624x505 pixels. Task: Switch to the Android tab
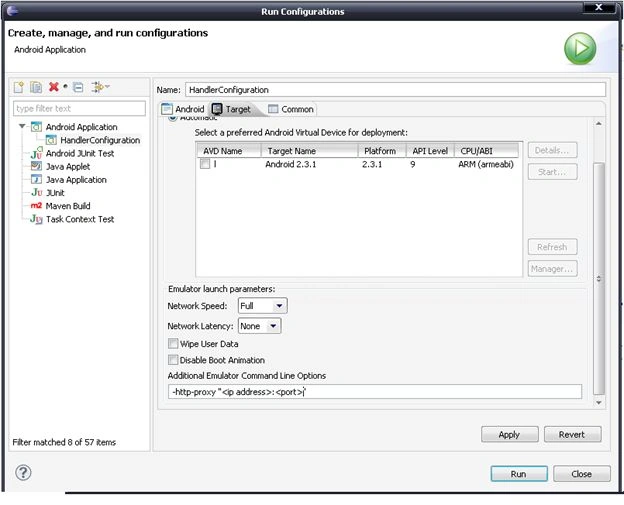(183, 109)
